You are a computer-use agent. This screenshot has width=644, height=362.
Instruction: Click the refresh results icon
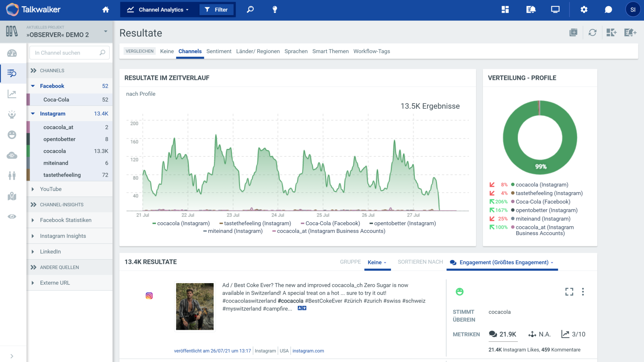point(593,33)
